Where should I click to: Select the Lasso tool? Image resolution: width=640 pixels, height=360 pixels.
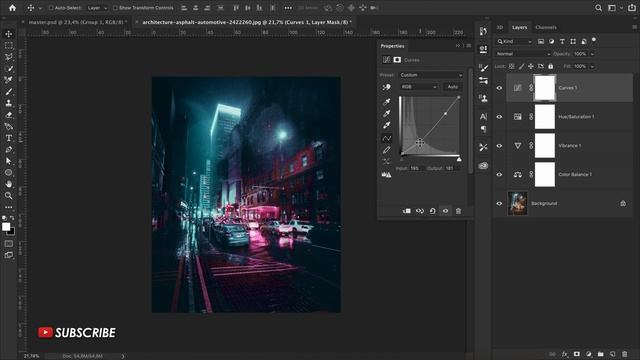[x=9, y=57]
